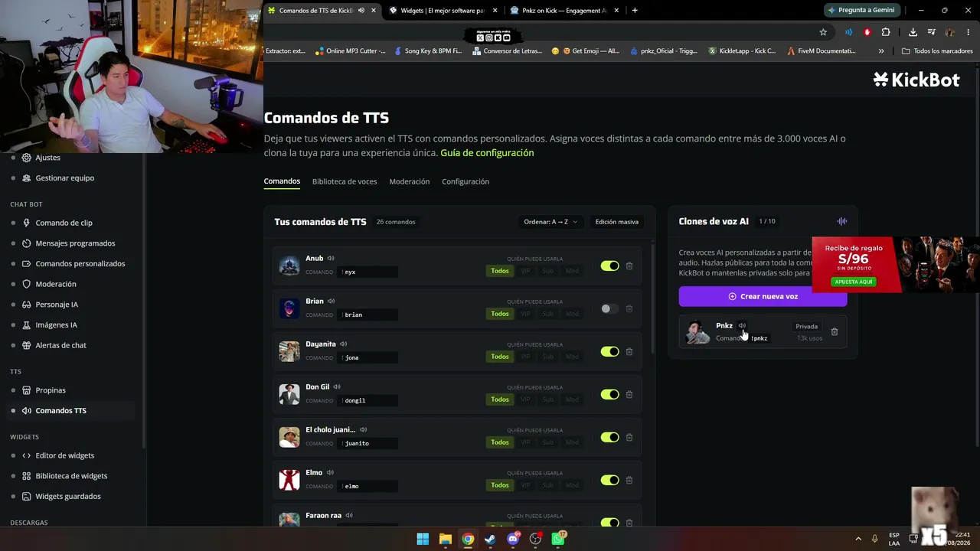Select VIP permission for the Anub command

click(525, 271)
